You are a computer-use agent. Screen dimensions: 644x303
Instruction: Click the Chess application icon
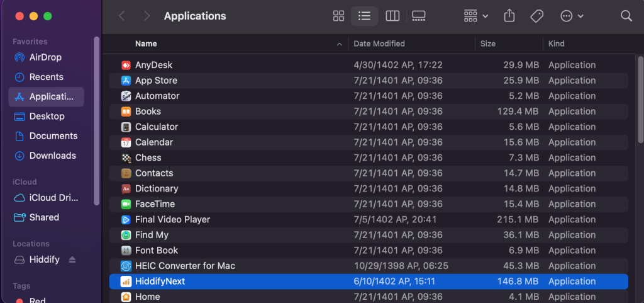click(x=126, y=157)
